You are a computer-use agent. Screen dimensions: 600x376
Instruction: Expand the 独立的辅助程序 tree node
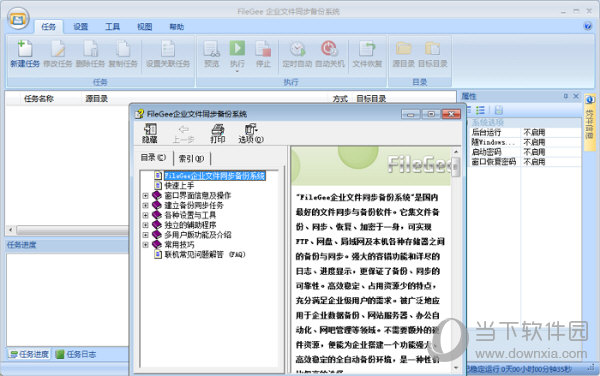(x=145, y=225)
